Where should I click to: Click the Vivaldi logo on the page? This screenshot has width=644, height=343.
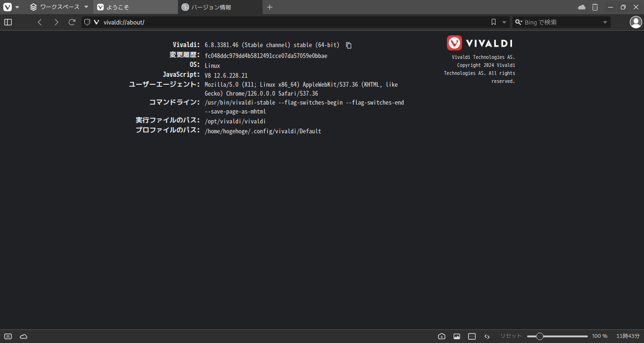coord(480,43)
